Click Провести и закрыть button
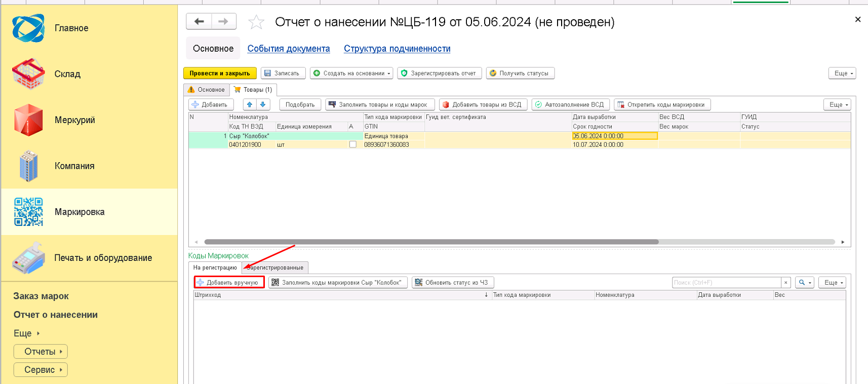Viewport: 868px width, 384px height. pyautogui.click(x=220, y=73)
